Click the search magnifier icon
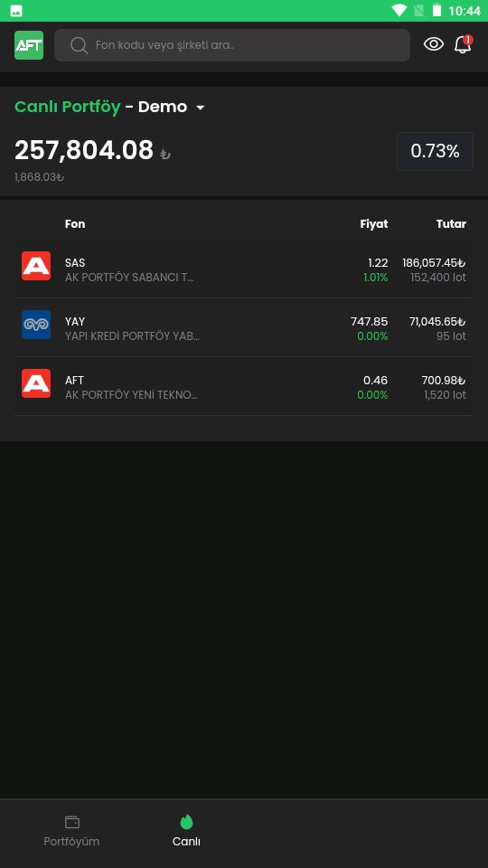The height and width of the screenshot is (868, 488). [80, 45]
